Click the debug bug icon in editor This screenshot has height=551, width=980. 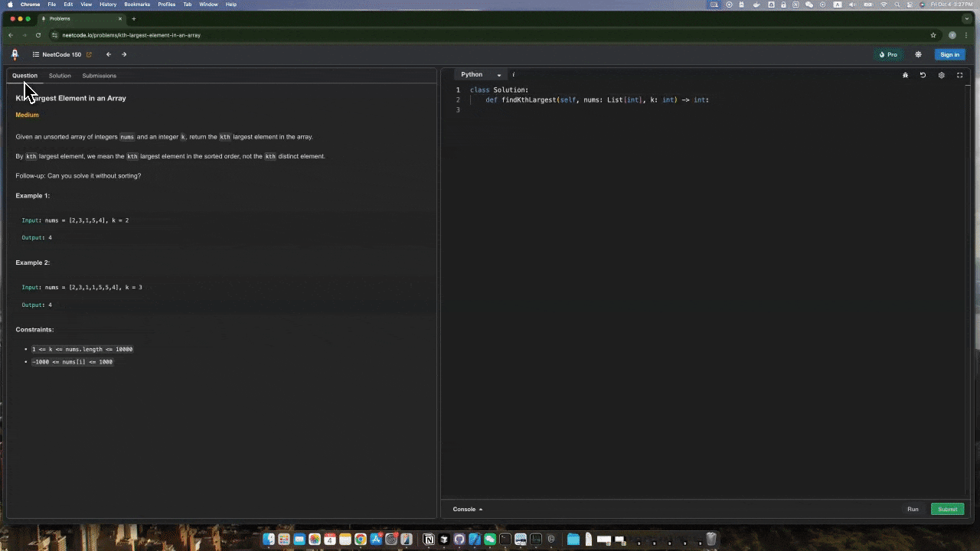(x=905, y=75)
